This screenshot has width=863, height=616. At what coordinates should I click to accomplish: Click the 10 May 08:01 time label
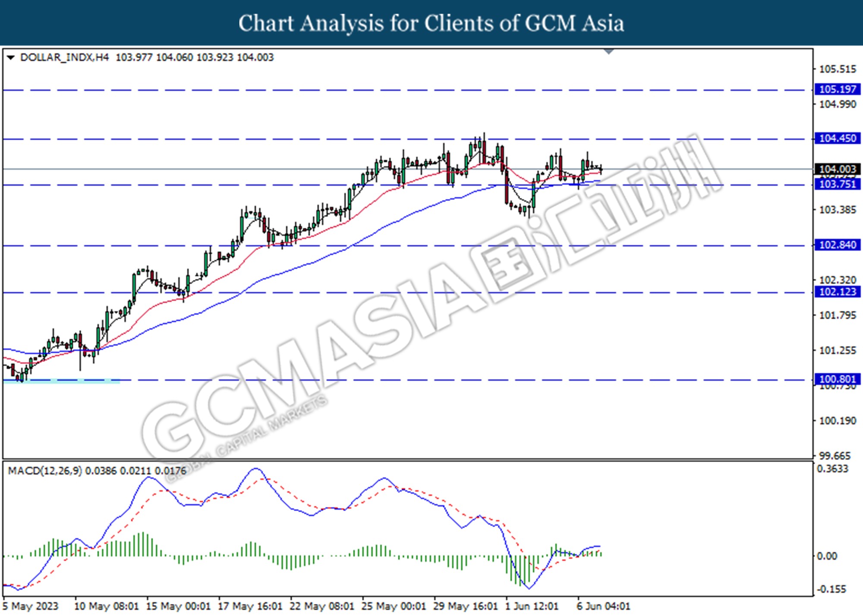[x=107, y=607]
